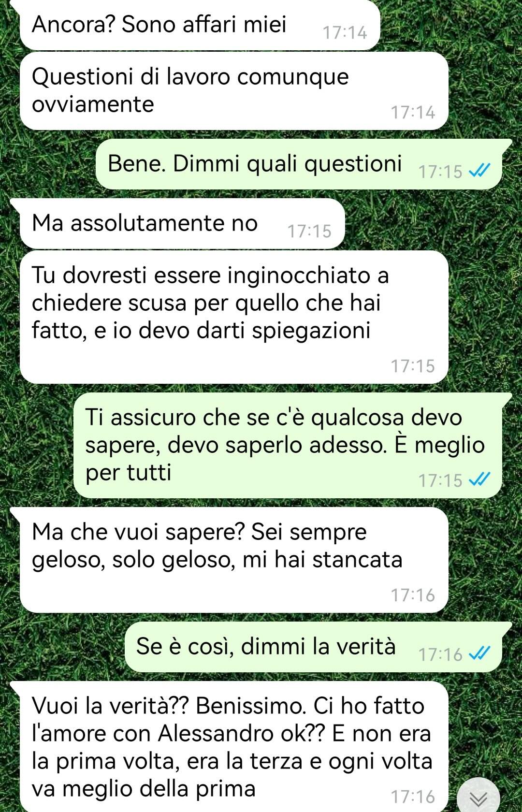The height and width of the screenshot is (812, 522).
Task: Tap the 17:14 timestamp under 'ovviamente'
Action: coord(413,113)
